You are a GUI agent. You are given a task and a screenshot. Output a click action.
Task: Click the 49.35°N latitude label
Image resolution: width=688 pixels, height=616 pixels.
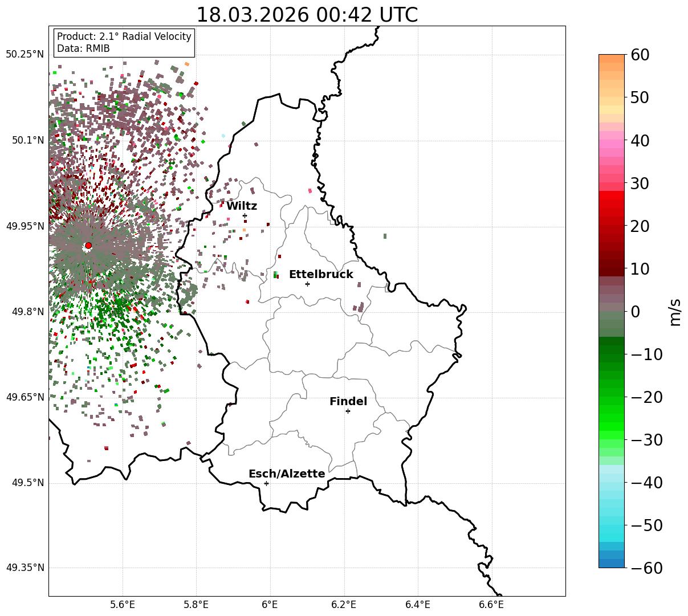tap(25, 568)
